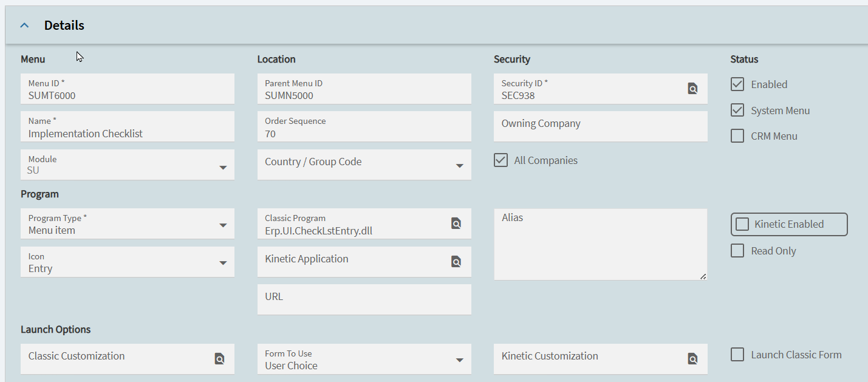Click into the URL field
This screenshot has width=868, height=382.
(x=364, y=299)
